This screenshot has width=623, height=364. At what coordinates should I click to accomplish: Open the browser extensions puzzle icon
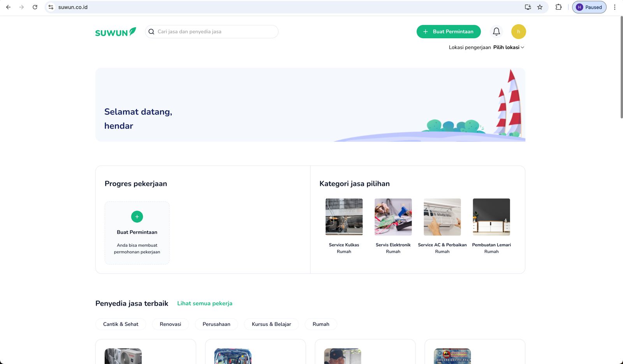pyautogui.click(x=558, y=7)
